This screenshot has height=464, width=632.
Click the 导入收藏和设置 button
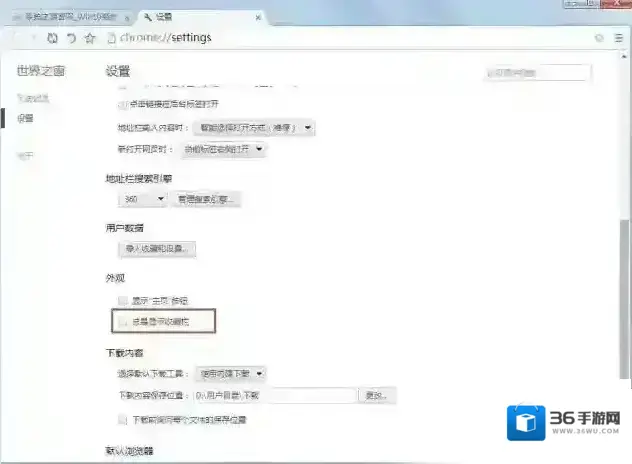157,249
